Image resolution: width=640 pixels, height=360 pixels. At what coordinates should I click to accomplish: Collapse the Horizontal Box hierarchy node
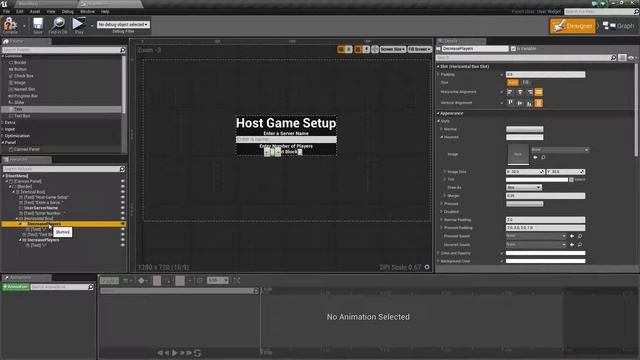pyautogui.click(x=17, y=219)
